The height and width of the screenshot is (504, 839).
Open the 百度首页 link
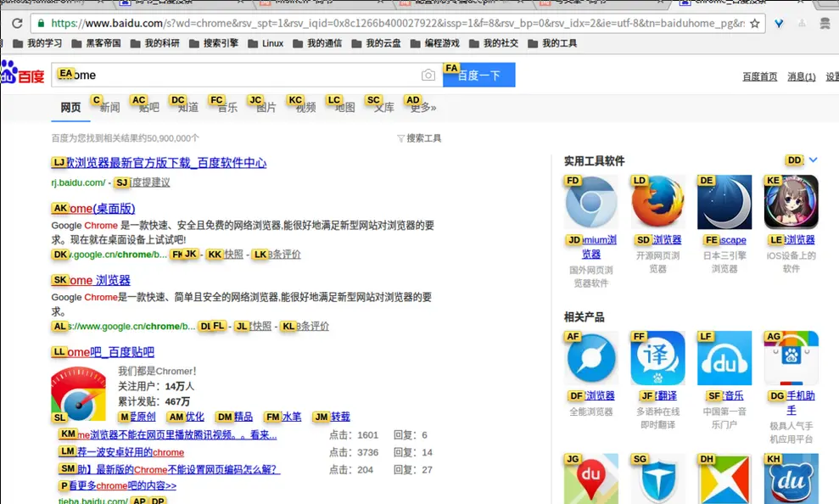pos(759,76)
